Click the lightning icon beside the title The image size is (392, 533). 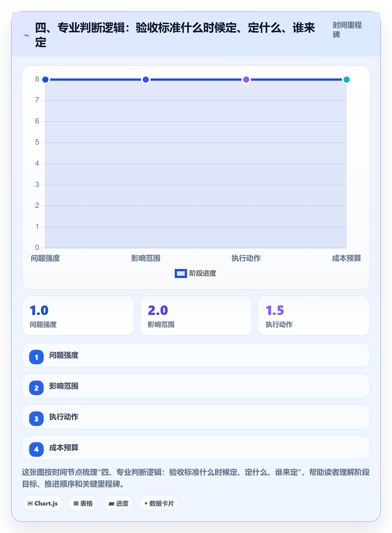[x=27, y=36]
